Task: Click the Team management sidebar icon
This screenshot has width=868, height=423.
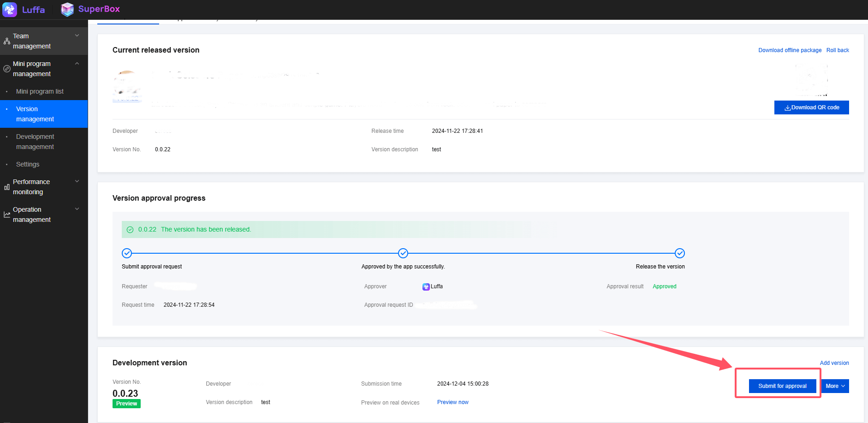Action: coord(7,41)
